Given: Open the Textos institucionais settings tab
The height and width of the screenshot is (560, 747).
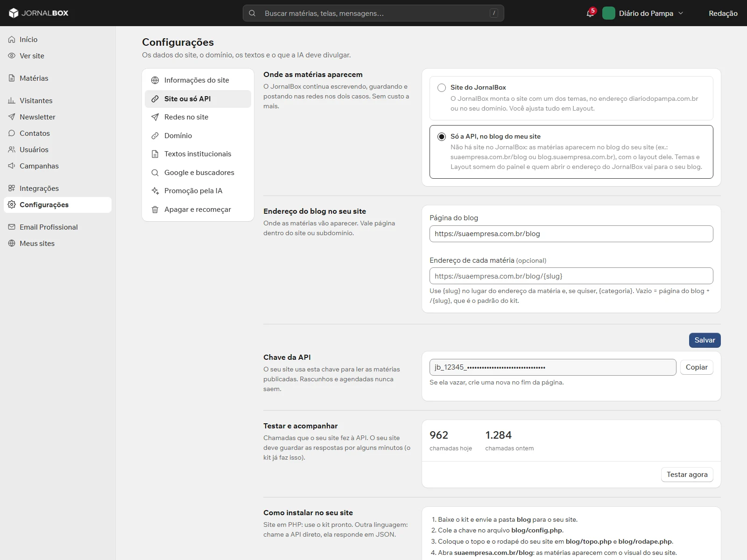Looking at the screenshot, I should (198, 154).
